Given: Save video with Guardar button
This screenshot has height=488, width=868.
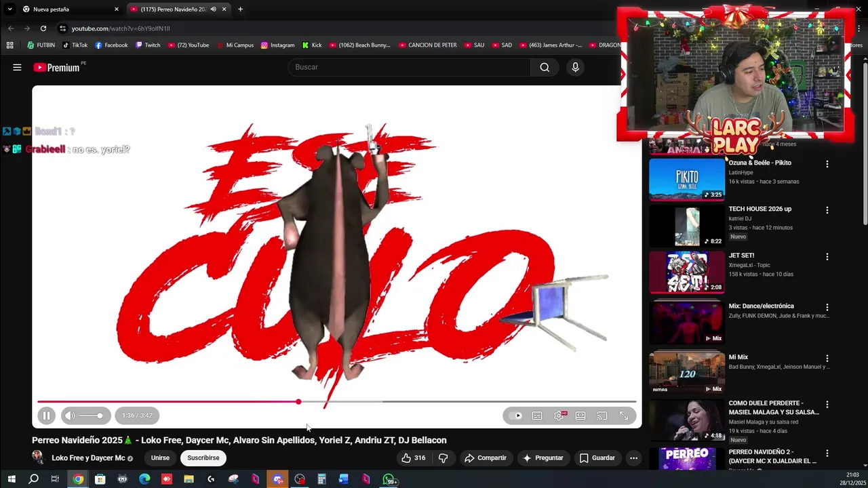Looking at the screenshot, I should click(x=597, y=457).
